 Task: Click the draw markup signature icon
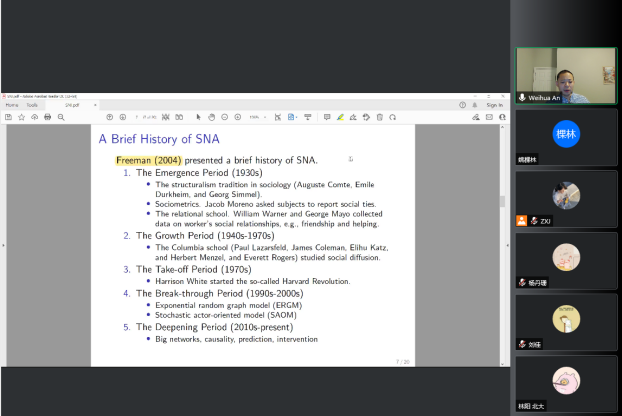click(353, 117)
